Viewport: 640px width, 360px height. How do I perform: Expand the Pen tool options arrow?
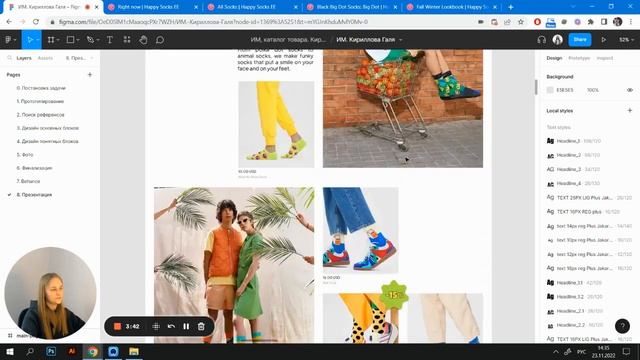(x=98, y=40)
